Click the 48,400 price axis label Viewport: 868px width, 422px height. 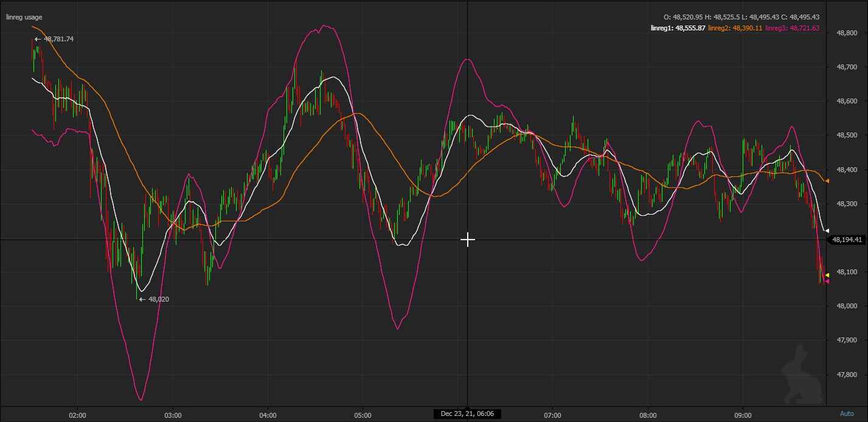pos(847,170)
